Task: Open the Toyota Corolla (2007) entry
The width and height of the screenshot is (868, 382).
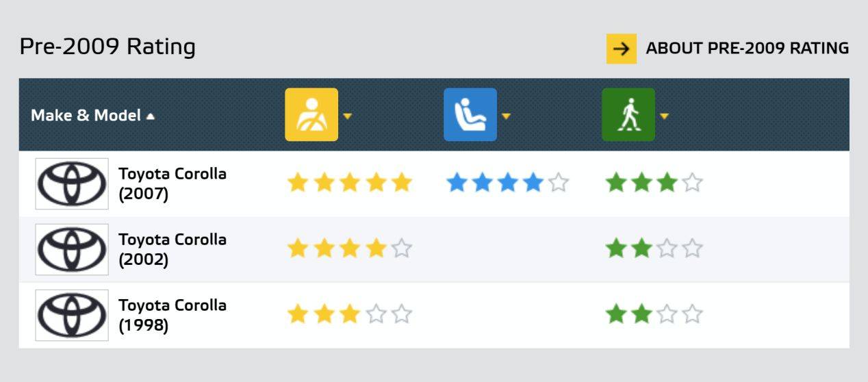Action: point(173,183)
